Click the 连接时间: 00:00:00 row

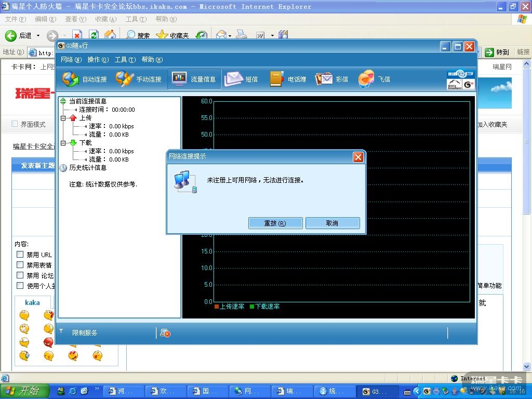coord(107,110)
